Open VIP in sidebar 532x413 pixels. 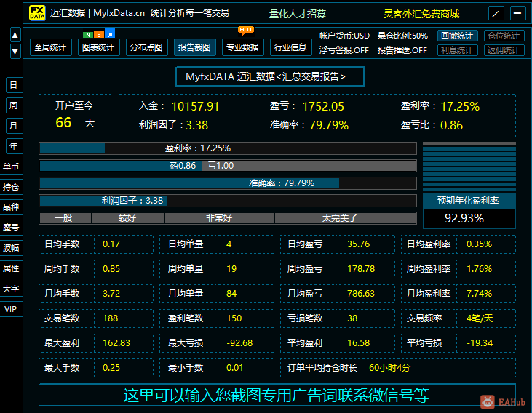click(11, 309)
